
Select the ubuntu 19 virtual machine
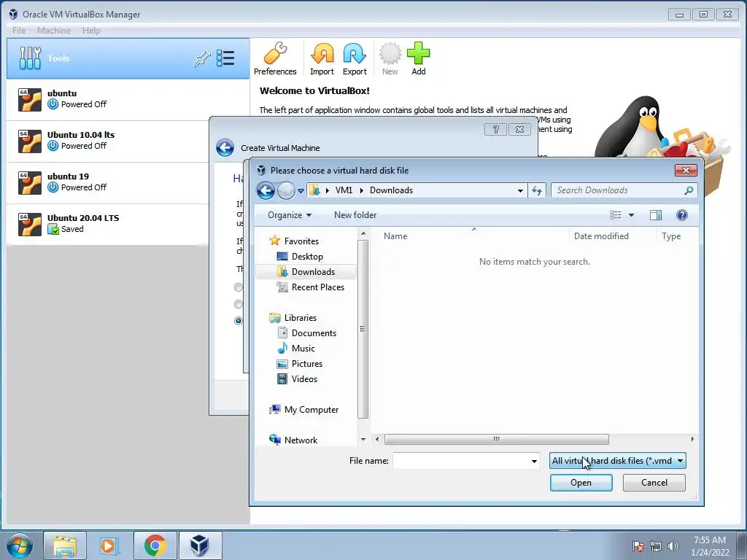[x=108, y=182]
